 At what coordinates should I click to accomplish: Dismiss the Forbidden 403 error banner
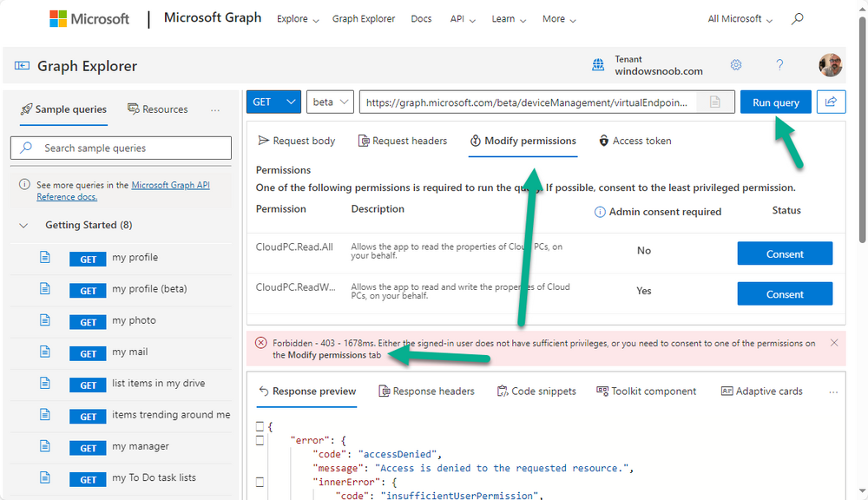[x=834, y=343]
